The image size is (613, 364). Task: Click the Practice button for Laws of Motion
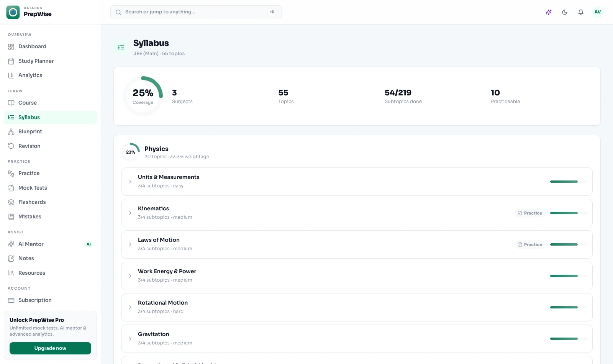pos(530,244)
